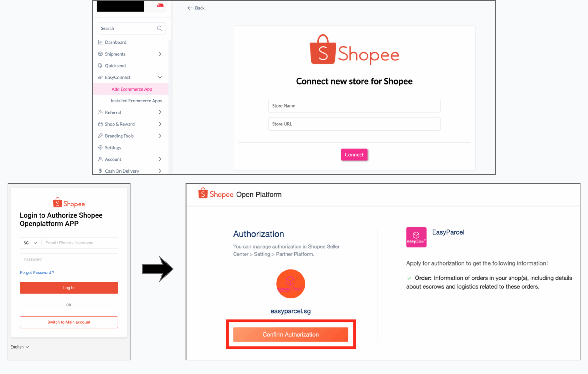Viewport: 588px width, 374px height.
Task: Click the search magnifier icon
Action: coord(159,28)
